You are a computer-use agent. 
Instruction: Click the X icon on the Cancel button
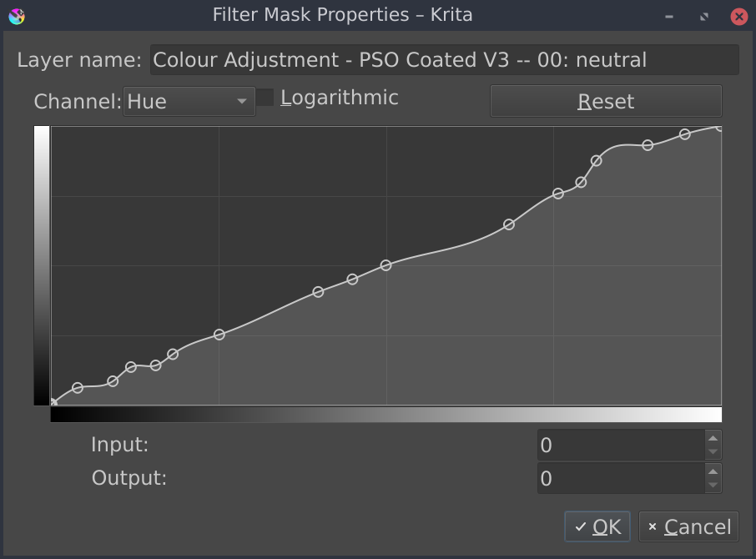653,526
